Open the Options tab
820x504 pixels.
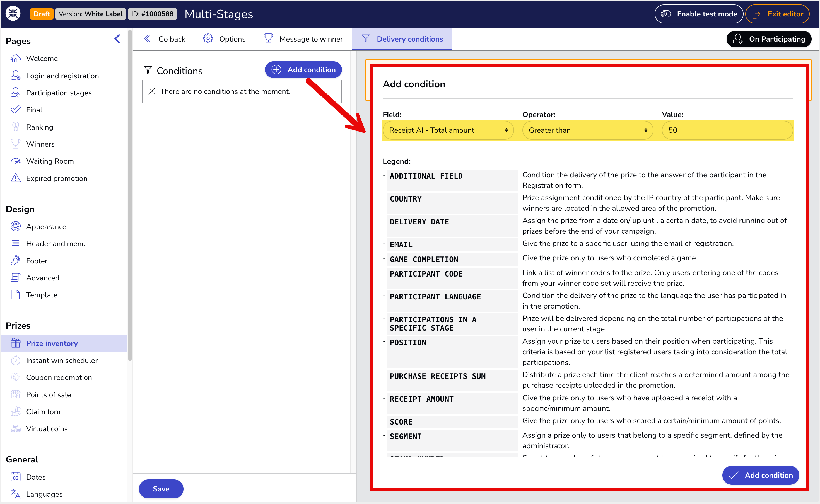(x=225, y=39)
